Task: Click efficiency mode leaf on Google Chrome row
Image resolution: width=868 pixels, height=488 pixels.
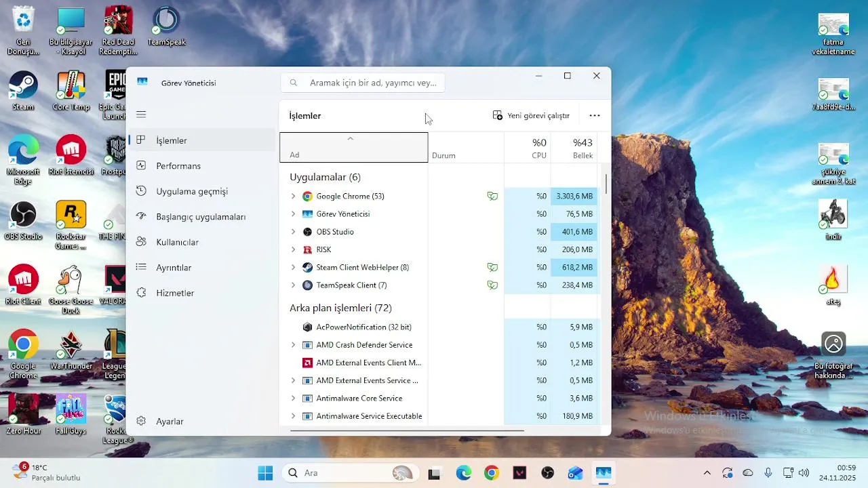Action: (492, 197)
